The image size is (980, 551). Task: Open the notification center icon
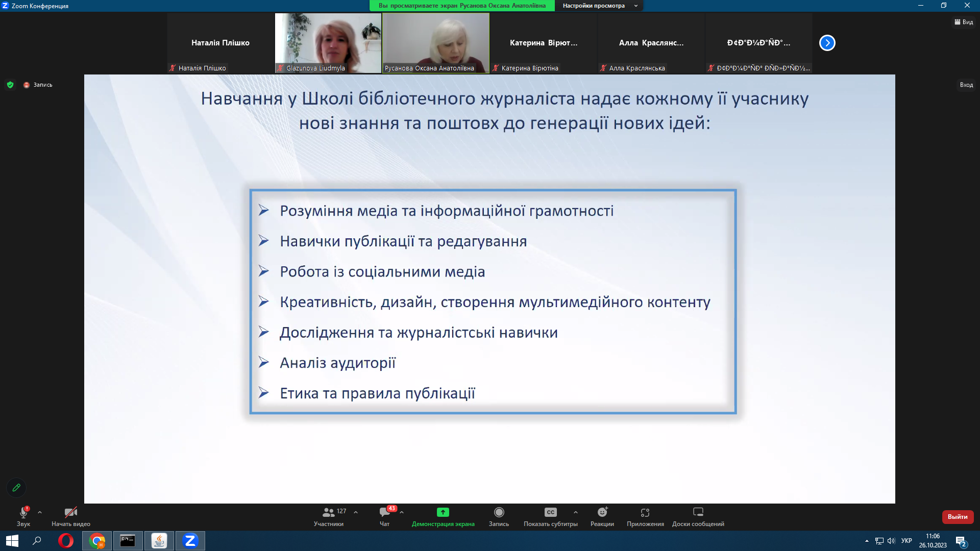[x=961, y=541]
